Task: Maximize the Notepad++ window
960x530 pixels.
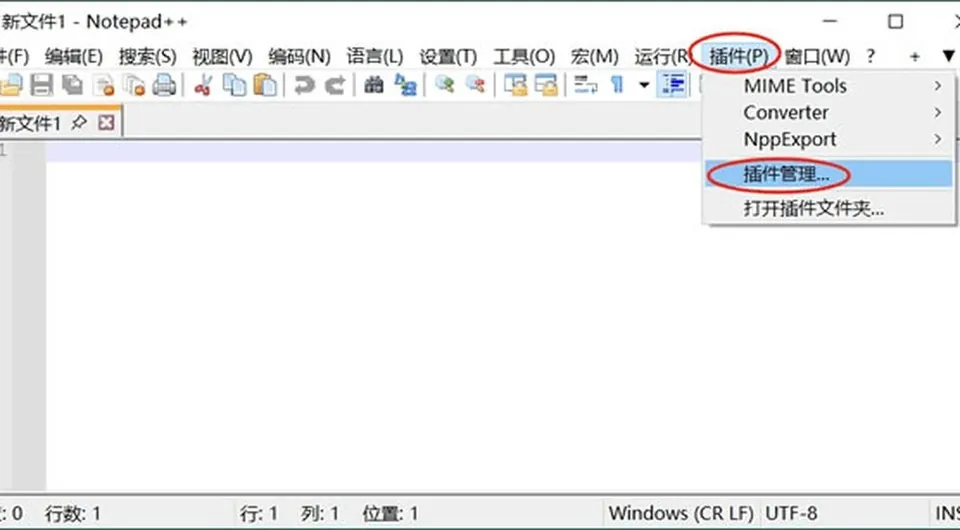Action: point(896,21)
